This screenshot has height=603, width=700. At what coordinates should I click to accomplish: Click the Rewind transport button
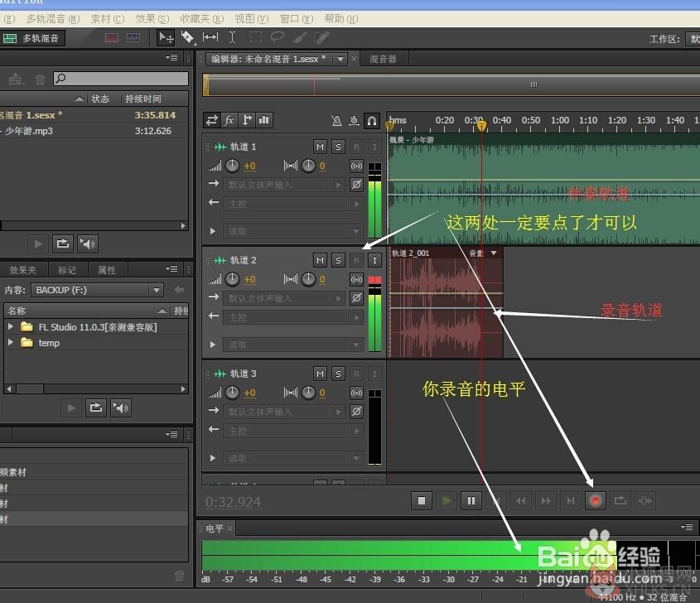(x=521, y=501)
